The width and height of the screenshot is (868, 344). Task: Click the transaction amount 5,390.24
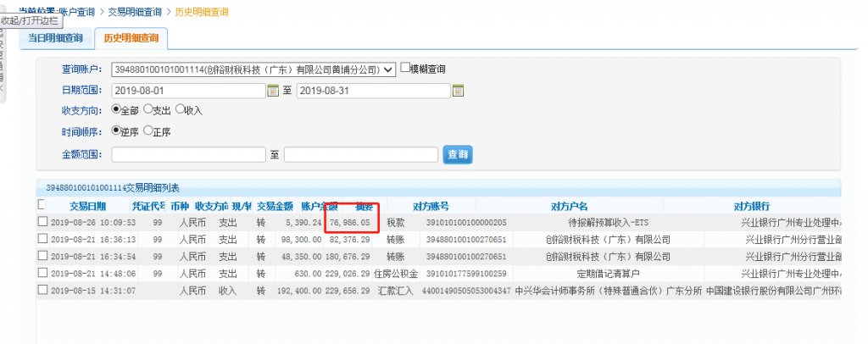click(303, 223)
